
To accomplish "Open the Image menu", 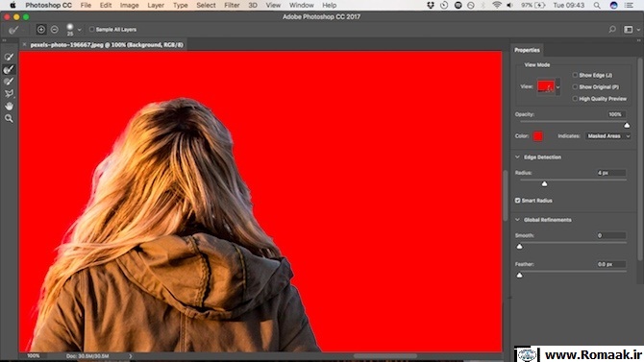I will coord(129,6).
